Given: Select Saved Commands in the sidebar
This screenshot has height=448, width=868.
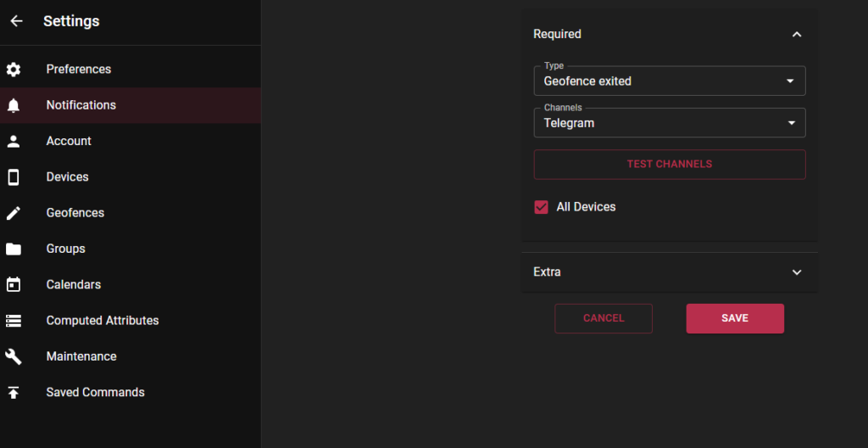Looking at the screenshot, I should tap(130, 393).
